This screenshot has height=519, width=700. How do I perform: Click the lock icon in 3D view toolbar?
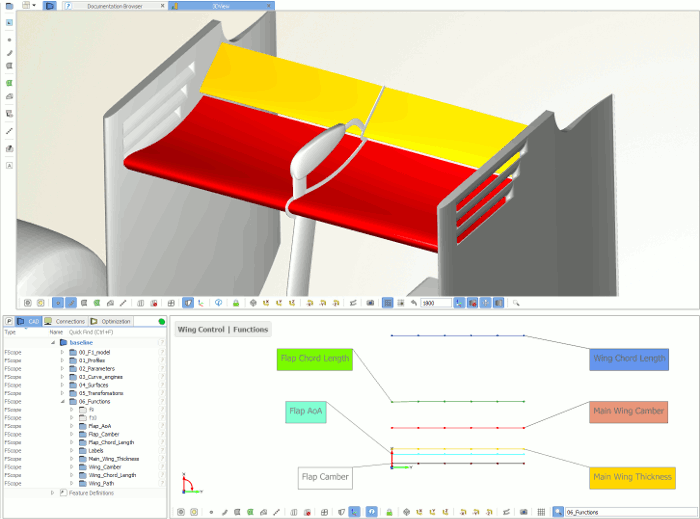click(235, 302)
